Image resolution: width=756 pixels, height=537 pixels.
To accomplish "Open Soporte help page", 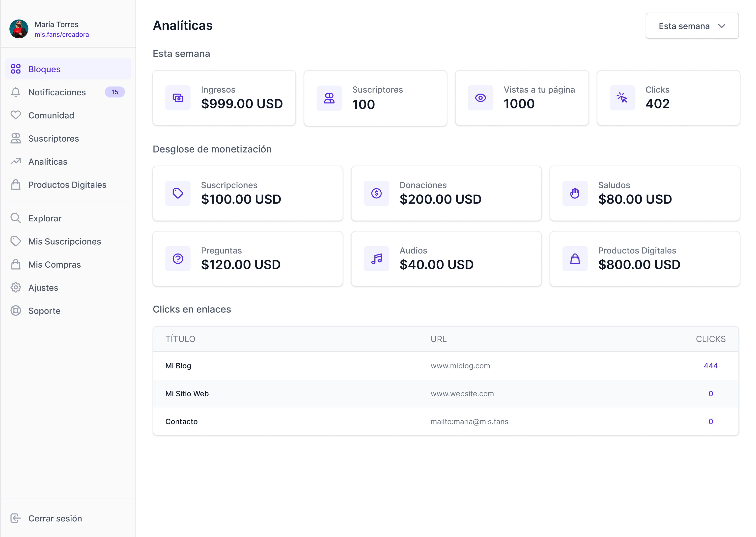I will click(x=68, y=311).
